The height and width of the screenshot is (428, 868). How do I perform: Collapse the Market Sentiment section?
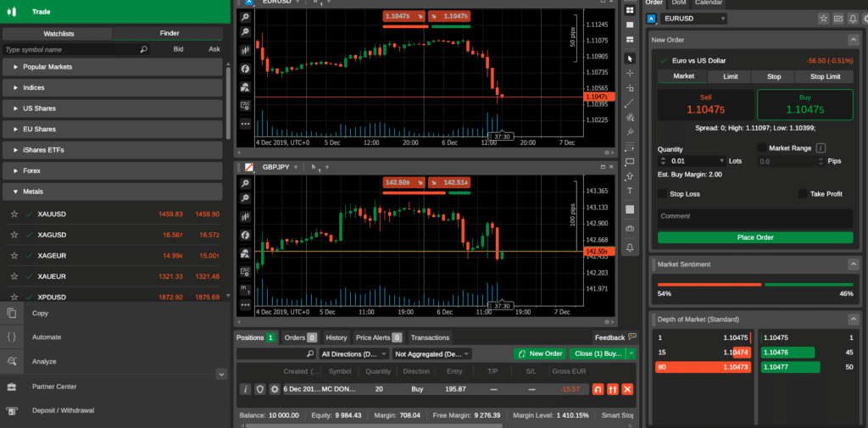pyautogui.click(x=853, y=264)
